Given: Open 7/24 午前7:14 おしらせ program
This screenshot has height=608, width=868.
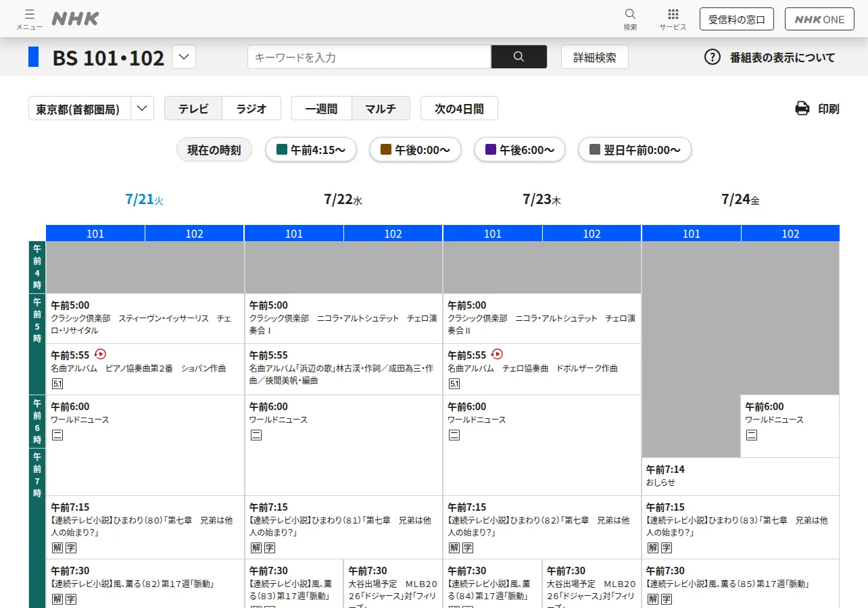Looking at the screenshot, I should [741, 476].
